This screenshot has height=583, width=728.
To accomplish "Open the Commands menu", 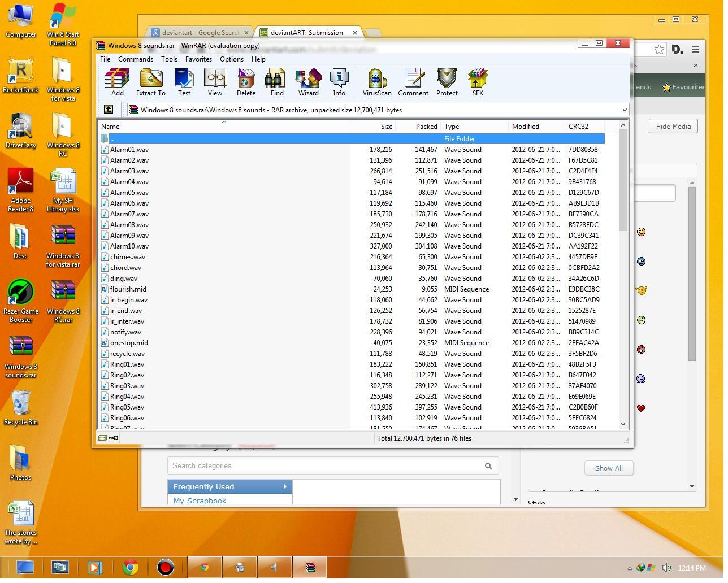I will click(x=136, y=59).
